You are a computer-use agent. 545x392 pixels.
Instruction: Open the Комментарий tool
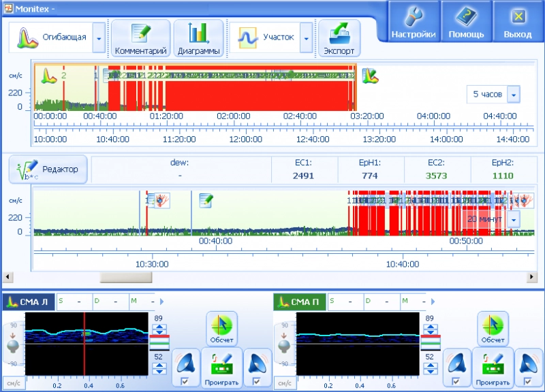140,38
